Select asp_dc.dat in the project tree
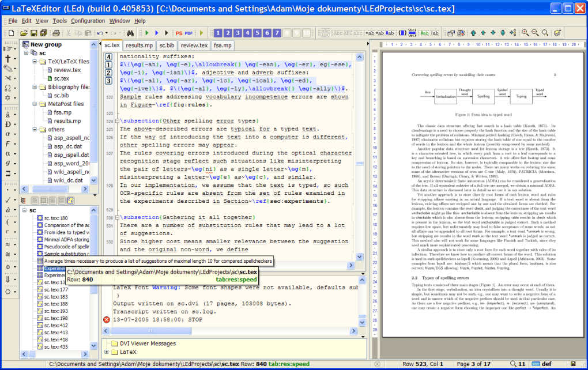 click(x=67, y=146)
